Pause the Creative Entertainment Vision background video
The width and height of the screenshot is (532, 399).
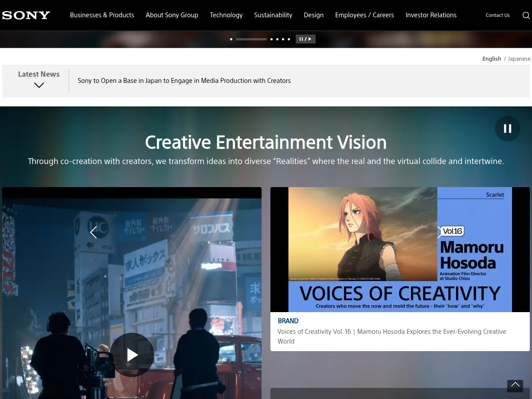[x=507, y=128]
